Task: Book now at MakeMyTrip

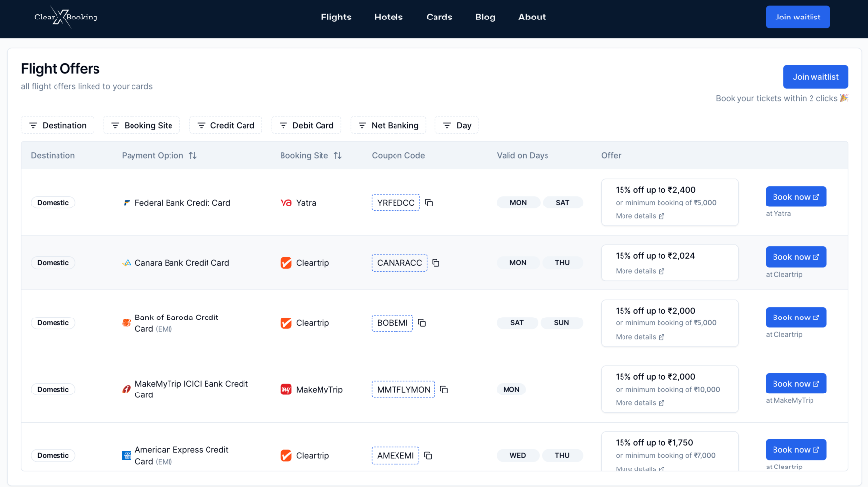Action: (796, 384)
